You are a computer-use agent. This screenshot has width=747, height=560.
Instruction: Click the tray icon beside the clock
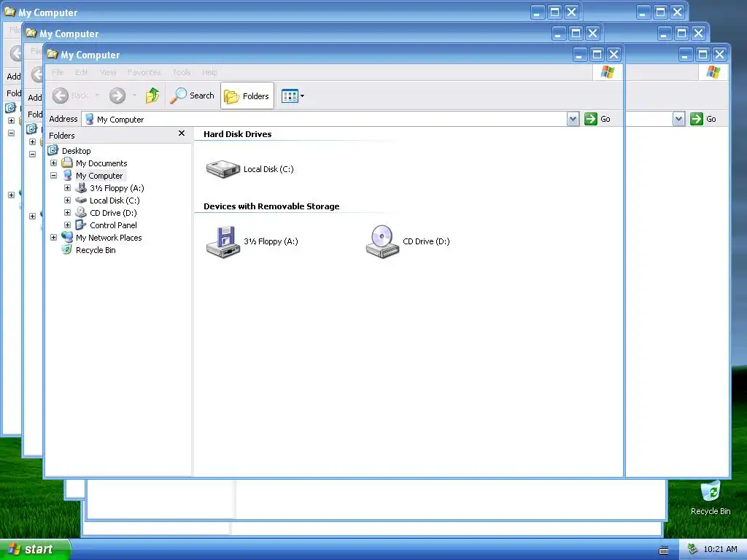click(693, 549)
